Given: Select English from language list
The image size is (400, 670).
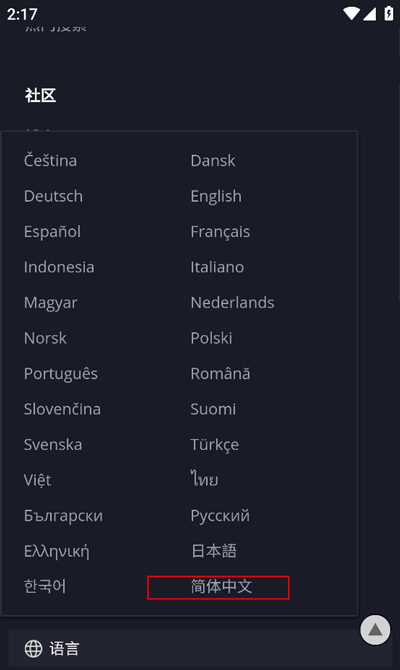Looking at the screenshot, I should (216, 197).
